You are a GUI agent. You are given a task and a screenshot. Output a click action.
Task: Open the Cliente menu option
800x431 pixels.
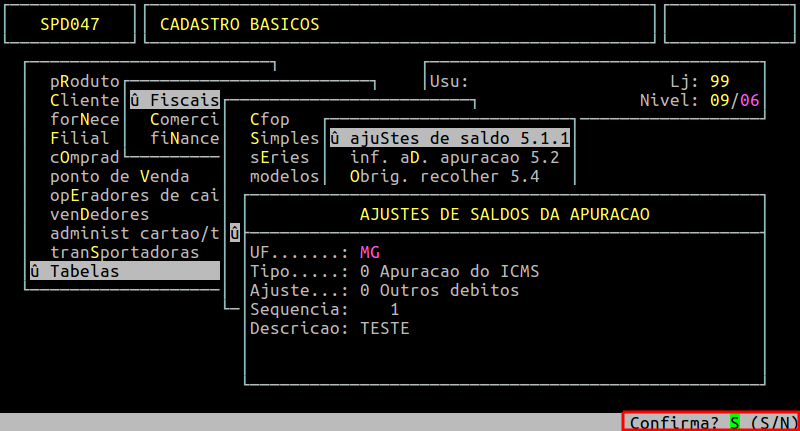[x=84, y=100]
